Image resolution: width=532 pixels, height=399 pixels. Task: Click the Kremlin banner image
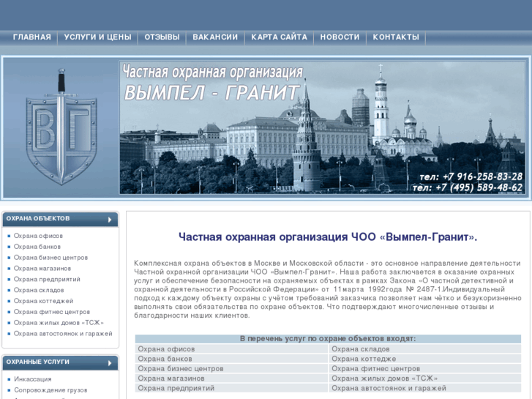[322, 127]
